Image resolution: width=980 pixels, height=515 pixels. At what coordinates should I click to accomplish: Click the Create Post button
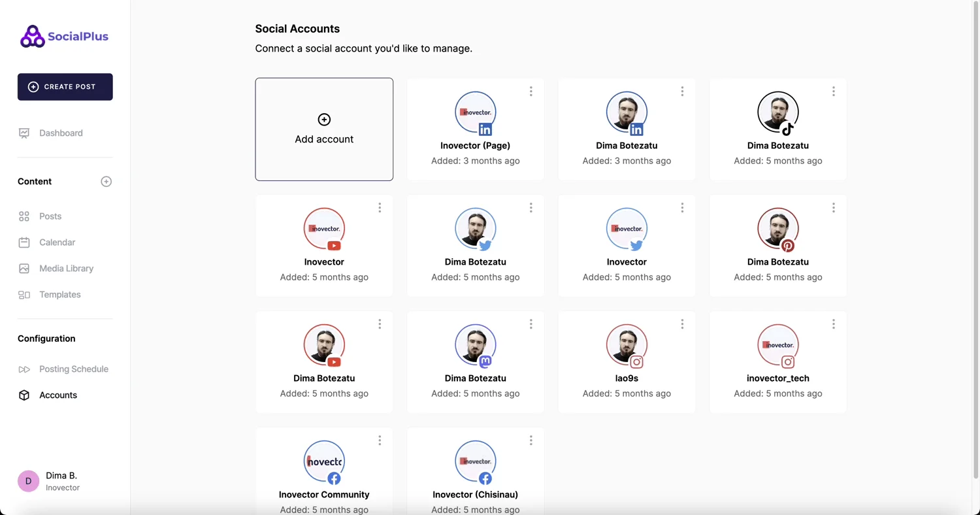pyautogui.click(x=65, y=86)
